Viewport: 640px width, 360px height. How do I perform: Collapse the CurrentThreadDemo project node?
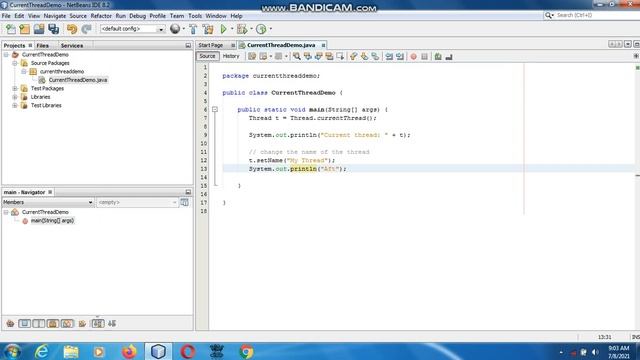(x=6, y=55)
